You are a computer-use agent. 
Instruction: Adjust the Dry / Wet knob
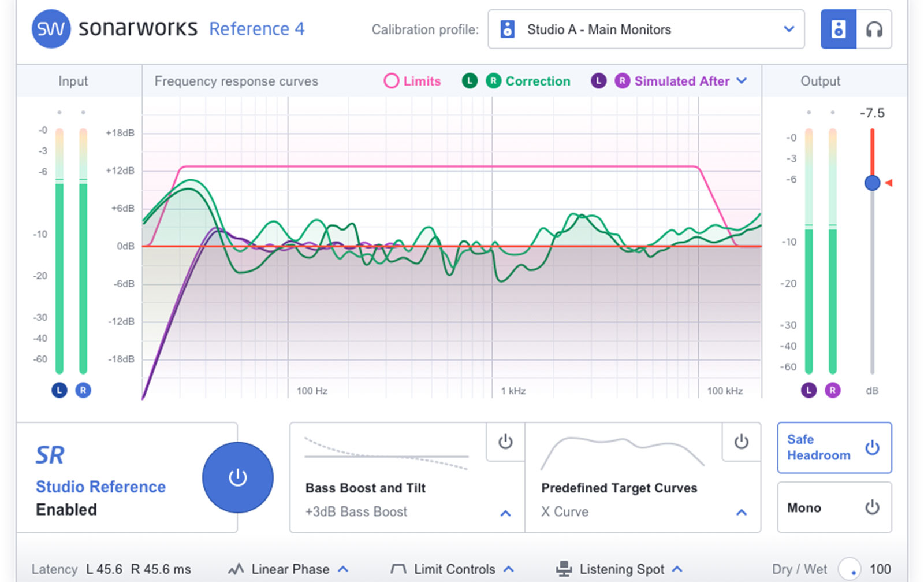[850, 569]
